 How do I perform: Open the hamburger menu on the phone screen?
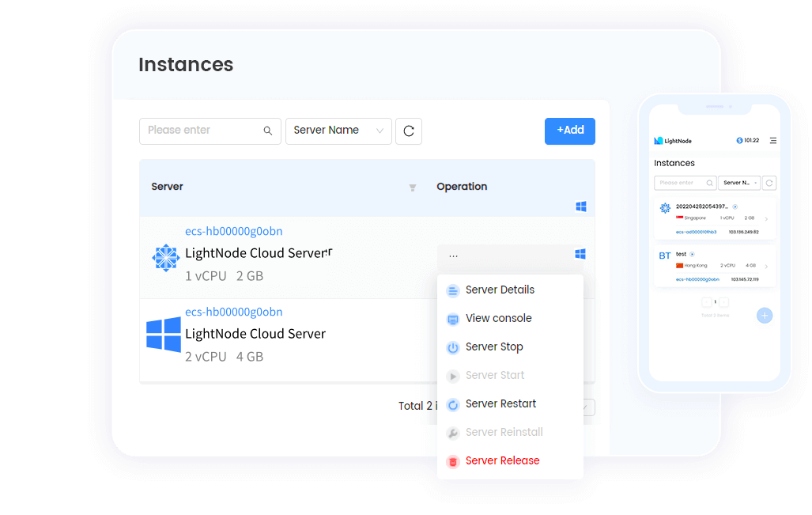(x=773, y=140)
